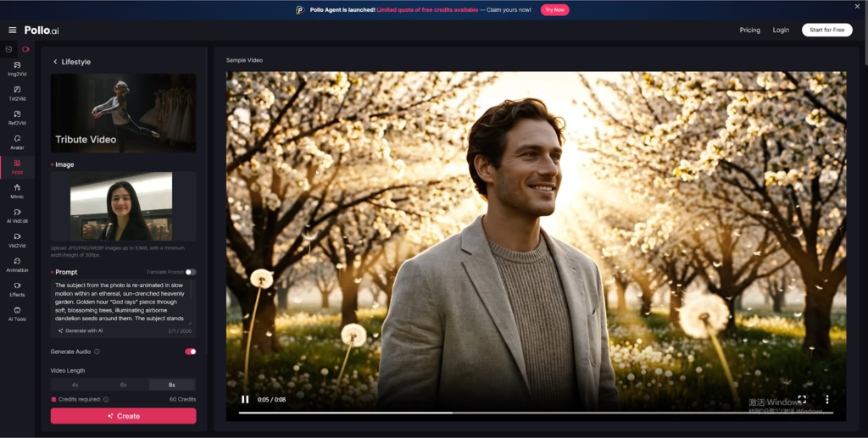The height and width of the screenshot is (438, 868).
Task: Open the Pricing page
Action: coord(749,30)
